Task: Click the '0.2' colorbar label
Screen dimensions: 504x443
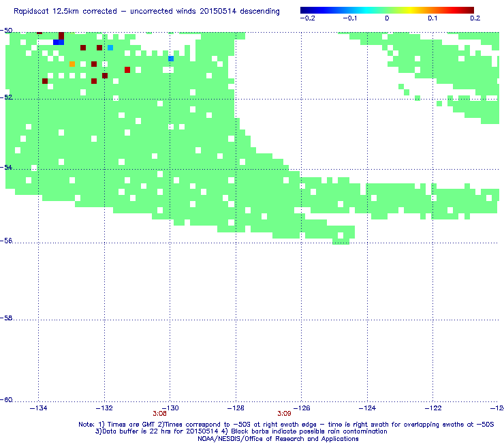Action: click(475, 18)
